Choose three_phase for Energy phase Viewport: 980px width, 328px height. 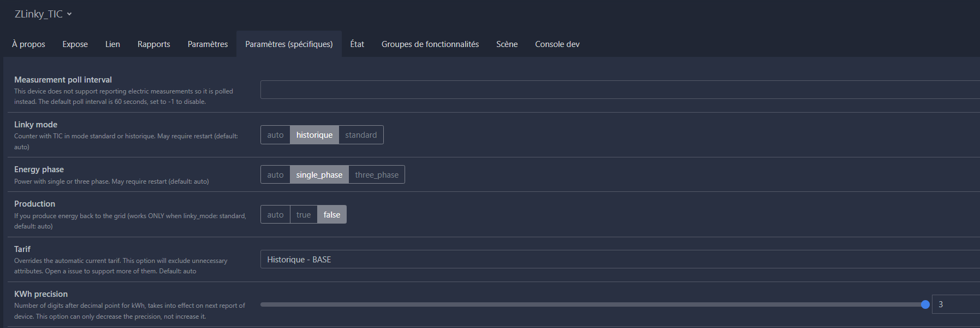coord(377,175)
